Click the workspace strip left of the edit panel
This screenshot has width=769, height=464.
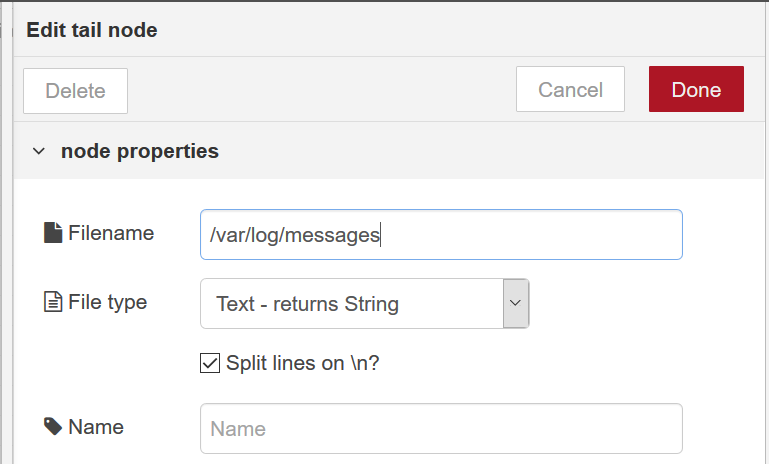click(x=6, y=232)
